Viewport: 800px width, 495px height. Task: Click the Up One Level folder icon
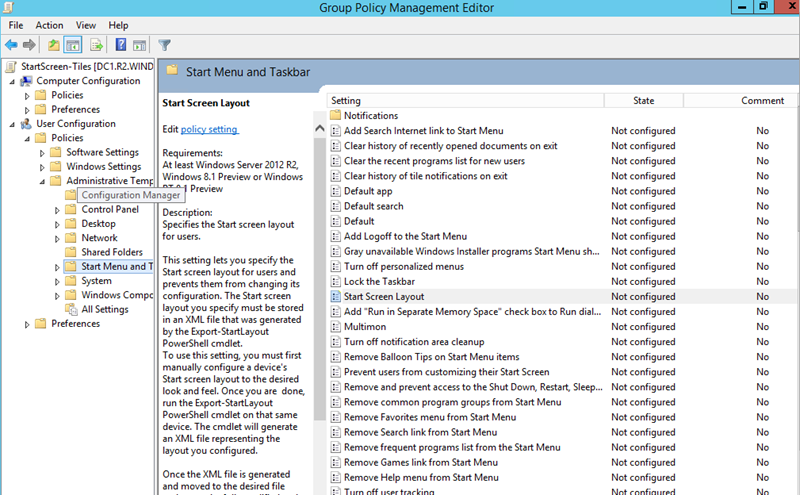click(x=54, y=45)
